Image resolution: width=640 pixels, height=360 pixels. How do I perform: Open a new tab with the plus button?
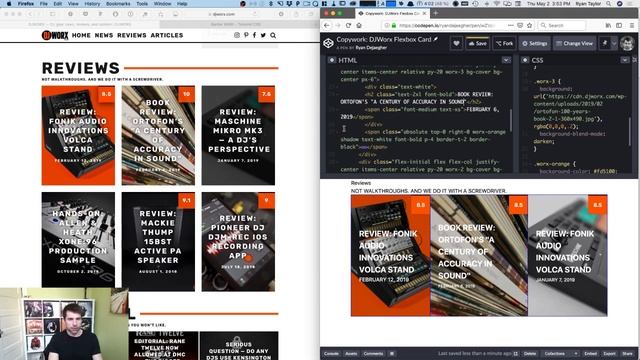(436, 13)
